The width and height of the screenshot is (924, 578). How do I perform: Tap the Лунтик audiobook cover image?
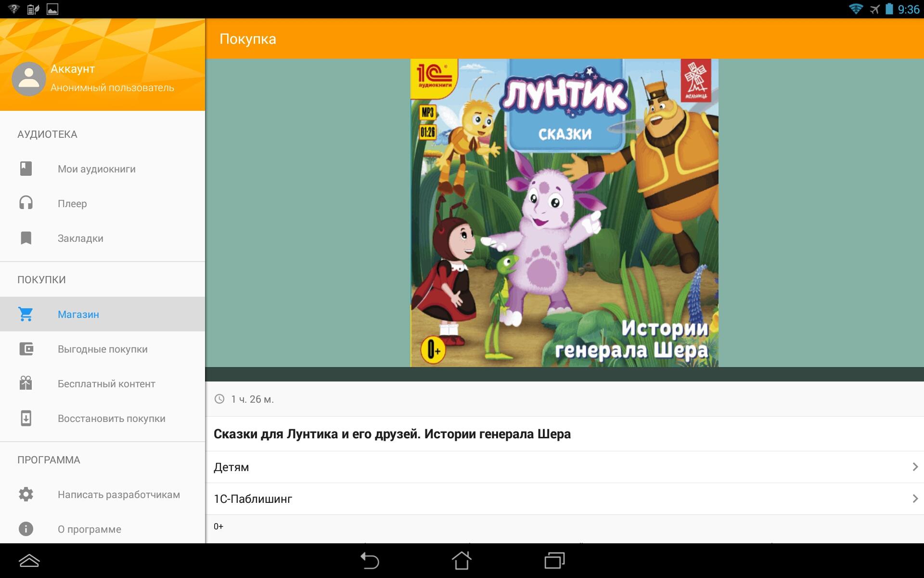click(564, 213)
